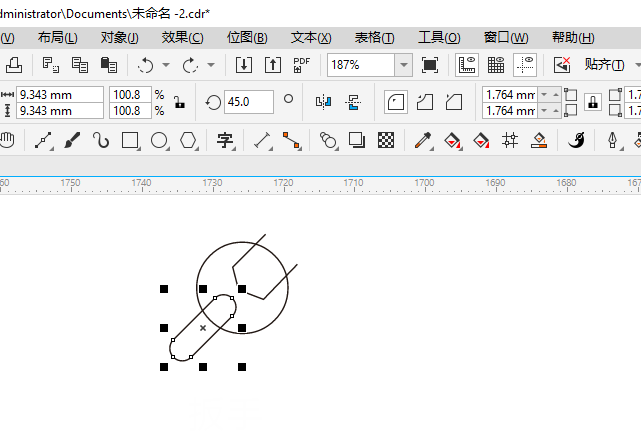This screenshot has height=437, width=641.
Task: Increase lower corner radius with up spinner
Action: (556, 111)
